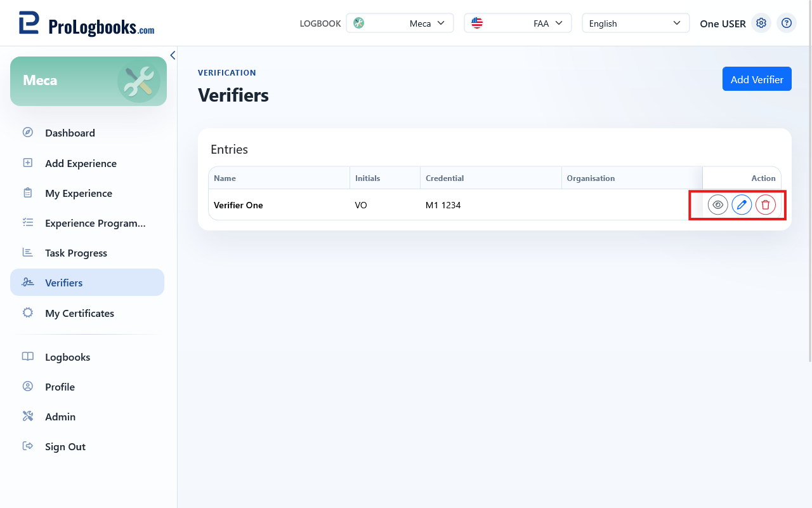Click the Entries section heading
The height and width of the screenshot is (508, 812).
coord(229,149)
